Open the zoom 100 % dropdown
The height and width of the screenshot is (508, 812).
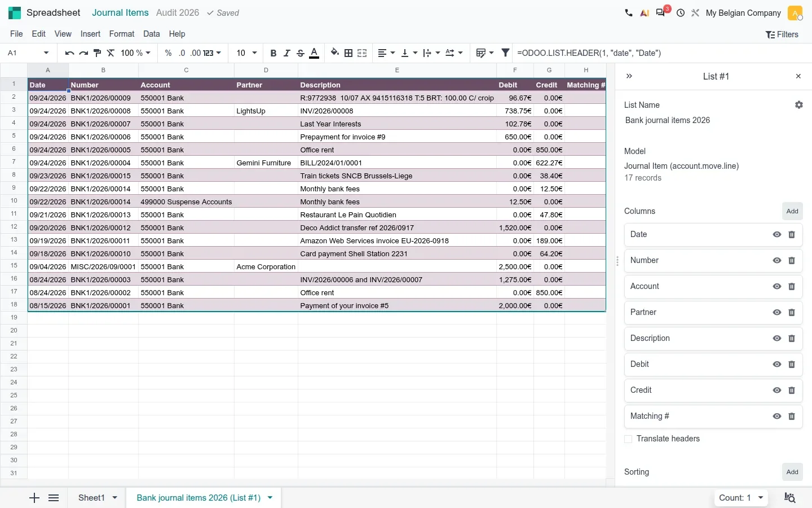136,53
